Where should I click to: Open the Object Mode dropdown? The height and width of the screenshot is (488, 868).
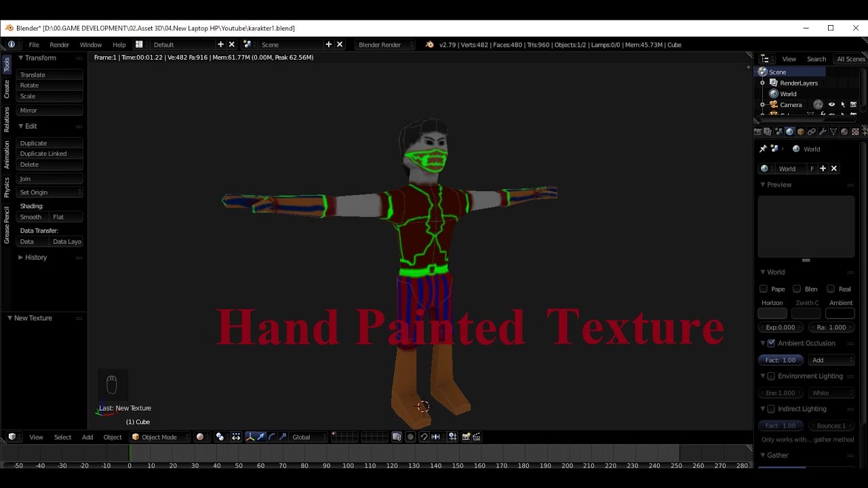(x=161, y=437)
